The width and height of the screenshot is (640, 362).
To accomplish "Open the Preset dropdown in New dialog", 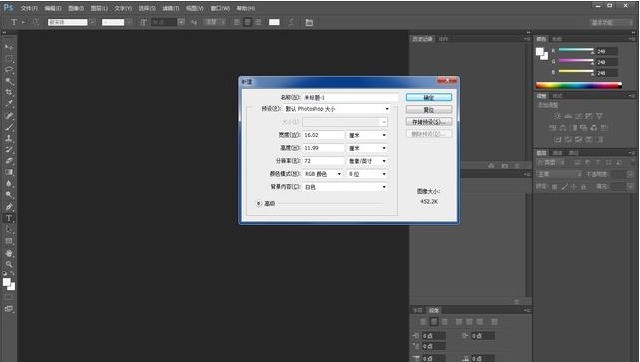I will click(337, 109).
